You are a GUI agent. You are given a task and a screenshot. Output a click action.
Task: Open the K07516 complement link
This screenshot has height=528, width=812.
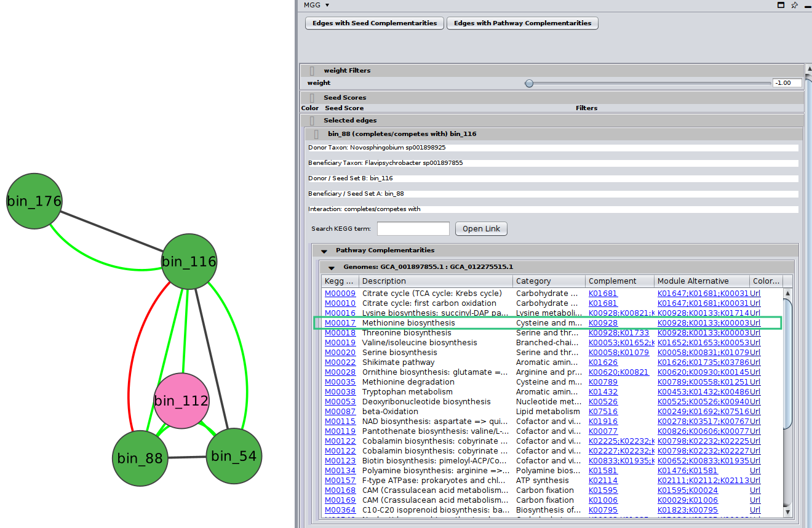(603, 412)
